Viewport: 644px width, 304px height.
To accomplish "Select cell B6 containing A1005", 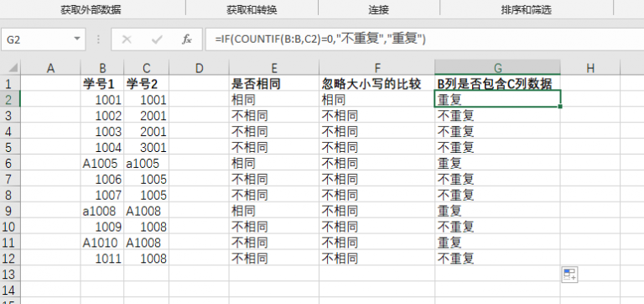I will tap(102, 163).
